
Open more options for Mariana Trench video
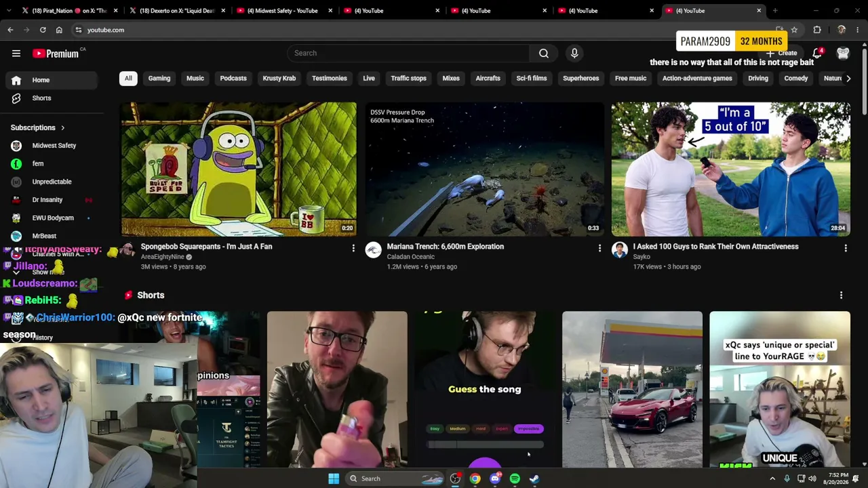pos(599,249)
